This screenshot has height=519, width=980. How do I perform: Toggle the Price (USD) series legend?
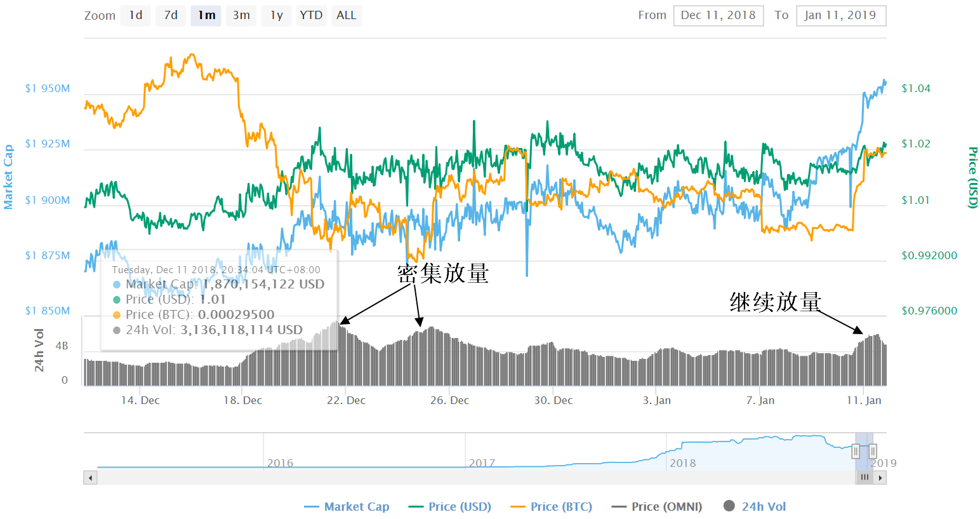coord(450,506)
